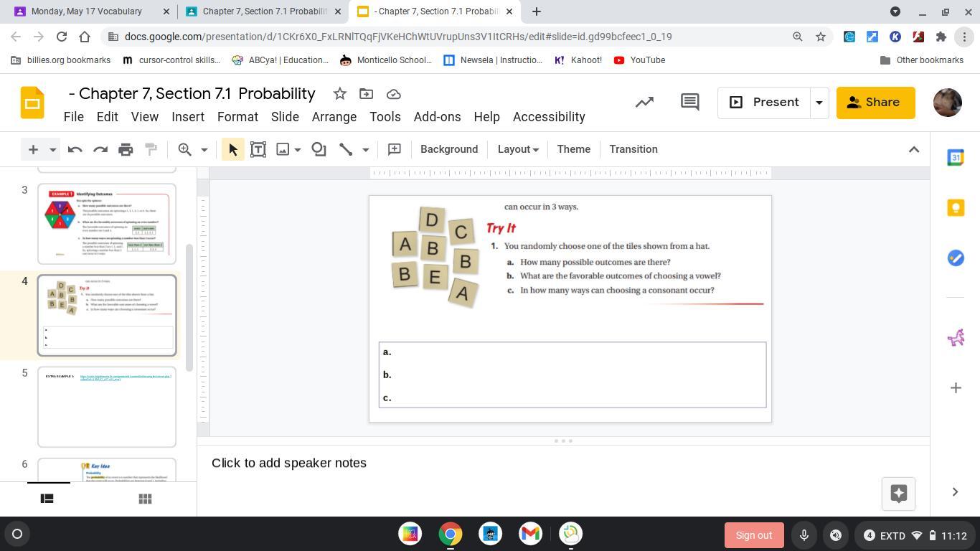Click the Present button

coord(764,103)
